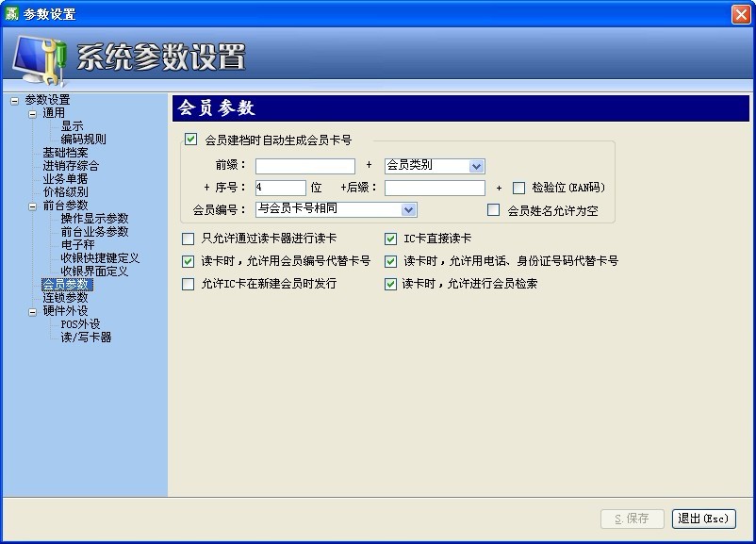
Task: Select the 前台参数 tree label
Action: (x=66, y=206)
